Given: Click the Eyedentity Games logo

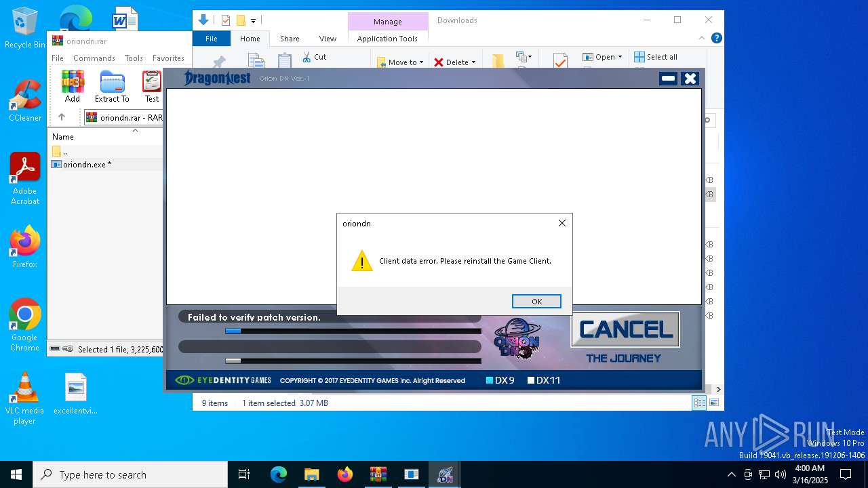Looking at the screenshot, I should 222,380.
